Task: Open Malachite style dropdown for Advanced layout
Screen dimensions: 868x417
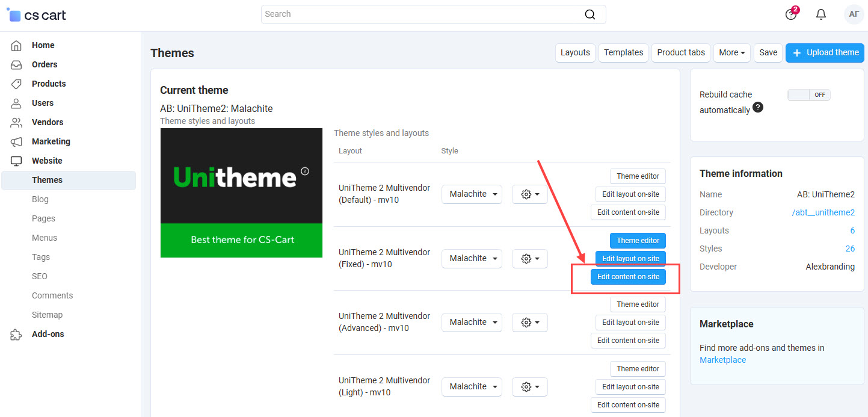Action: 472,323
